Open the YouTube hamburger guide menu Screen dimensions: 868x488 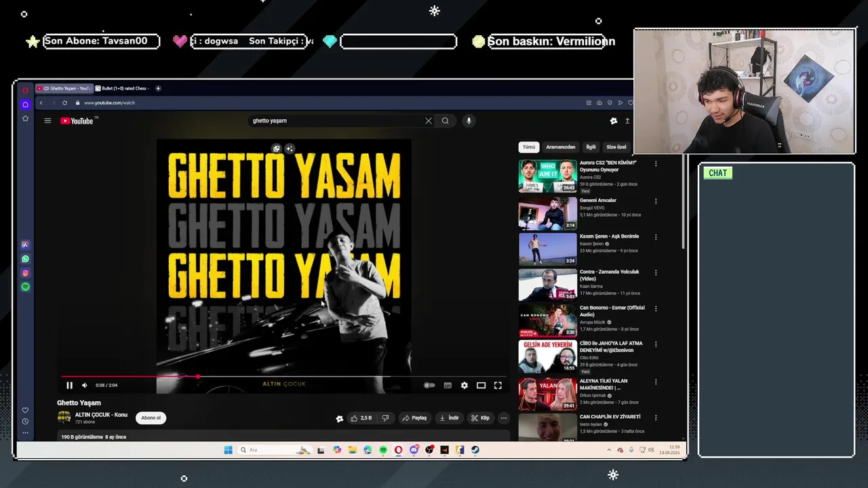[47, 121]
